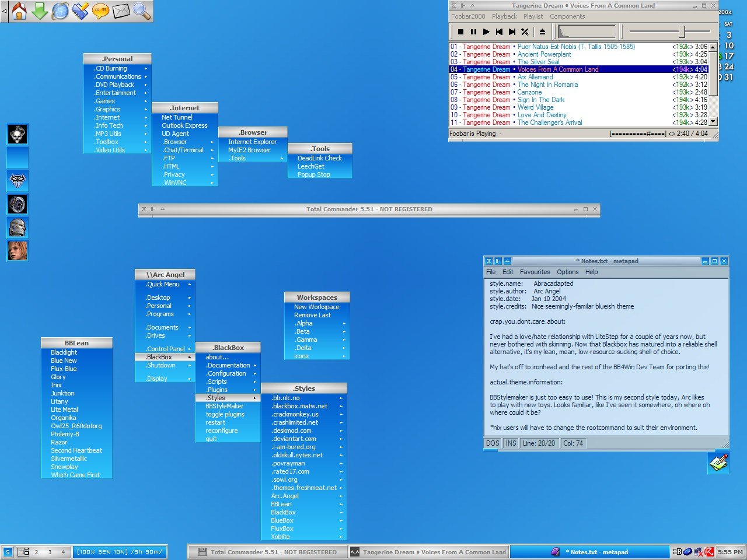Expand the .Drives submenu in Arc Angel menu

tap(165, 335)
